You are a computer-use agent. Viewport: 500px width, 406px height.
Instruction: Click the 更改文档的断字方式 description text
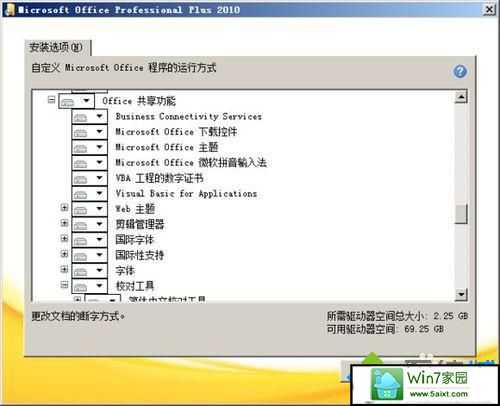(x=78, y=316)
